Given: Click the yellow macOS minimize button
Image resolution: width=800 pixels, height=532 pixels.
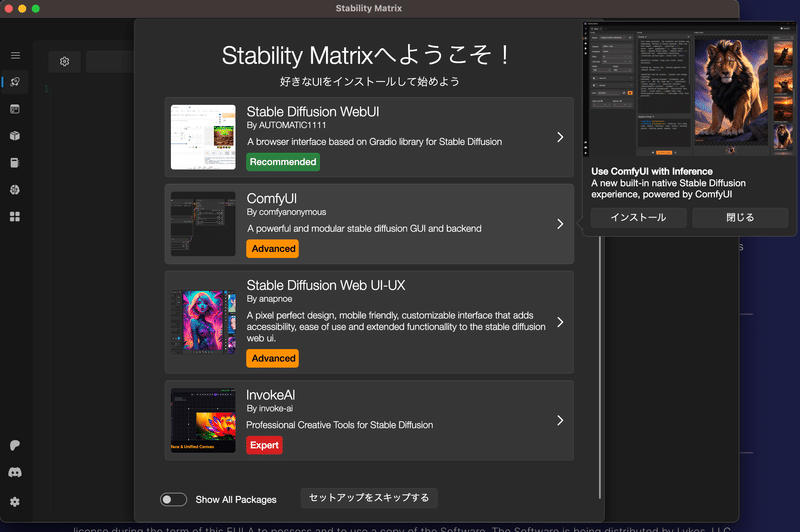Looking at the screenshot, I should click(x=22, y=9).
